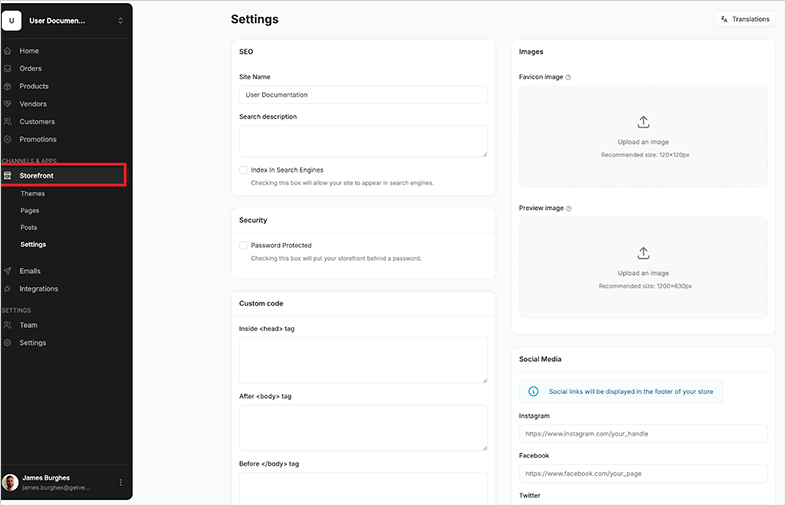Click the Search description text area
786x506 pixels.
click(x=363, y=141)
